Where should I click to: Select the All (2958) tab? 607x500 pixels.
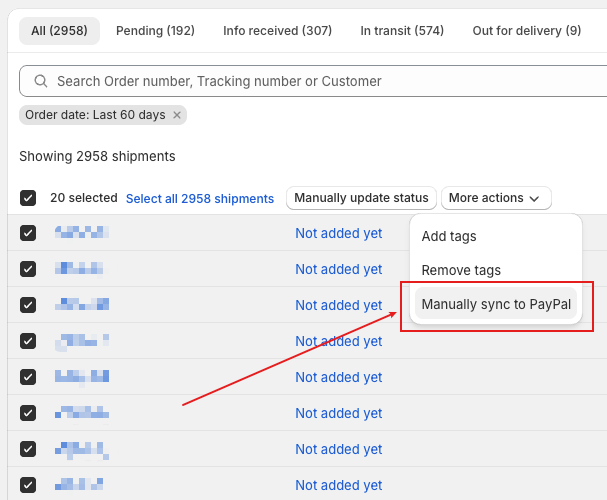(x=59, y=31)
